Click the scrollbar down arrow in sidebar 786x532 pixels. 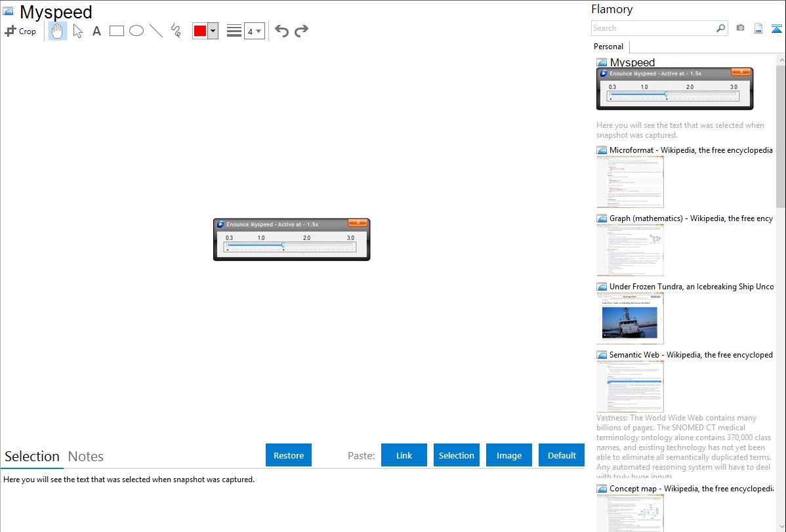[781, 527]
